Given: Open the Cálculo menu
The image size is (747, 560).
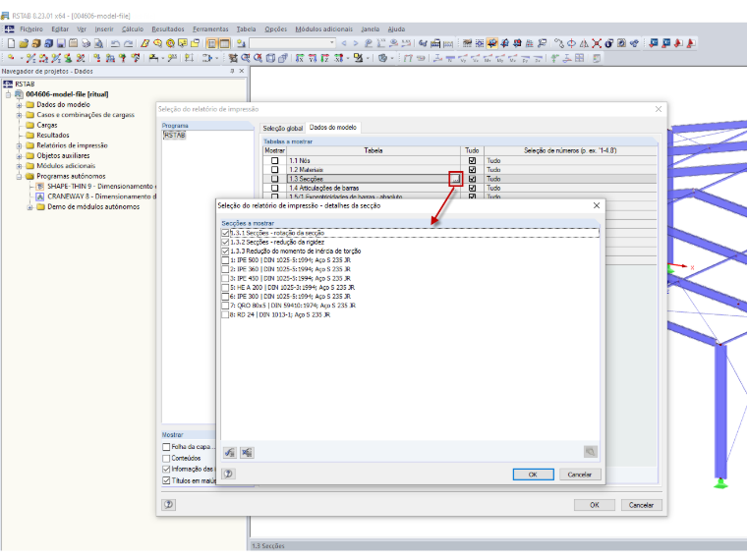Looking at the screenshot, I should click(133, 29).
